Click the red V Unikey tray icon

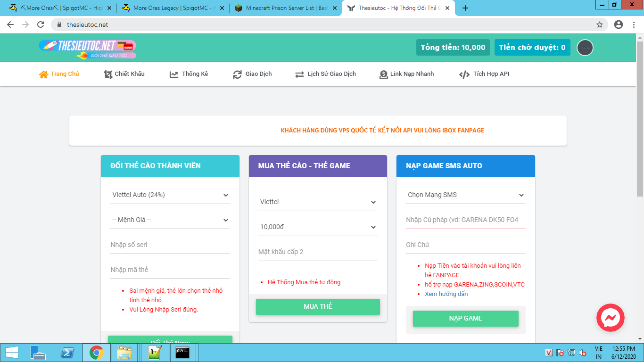(549, 353)
